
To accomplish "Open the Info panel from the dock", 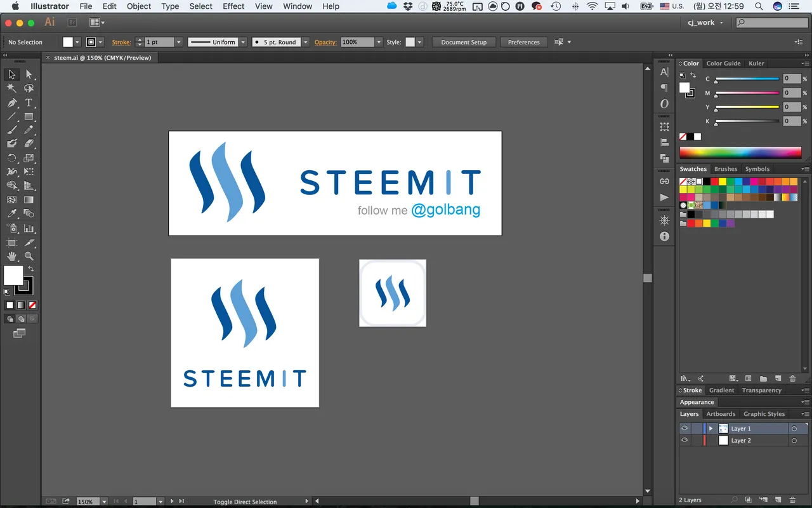I will tap(664, 236).
